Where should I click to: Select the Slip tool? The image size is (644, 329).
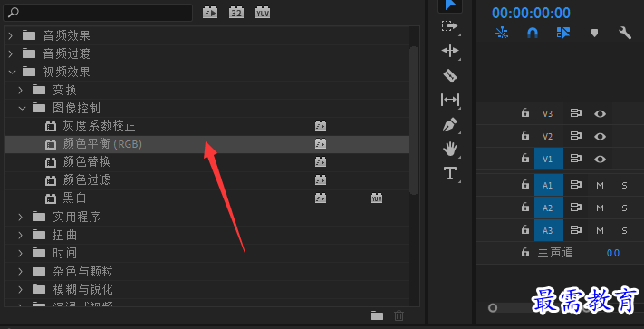pyautogui.click(x=450, y=100)
